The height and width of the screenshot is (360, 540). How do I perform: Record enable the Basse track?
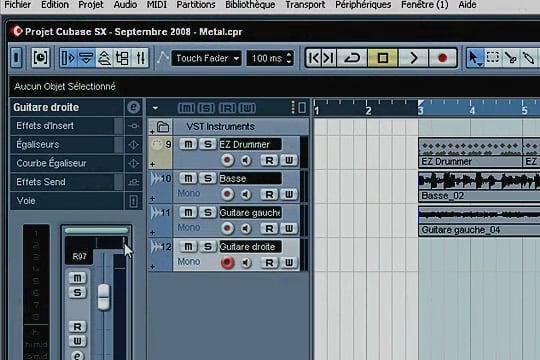click(227, 194)
